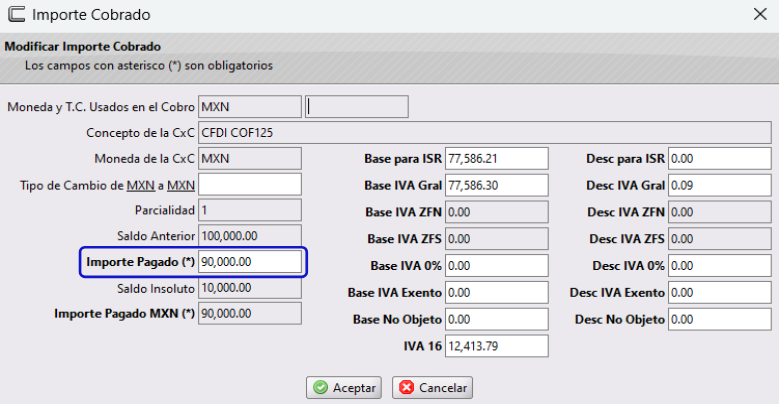
Task: Click the "Base para ISR" label
Action: (403, 159)
